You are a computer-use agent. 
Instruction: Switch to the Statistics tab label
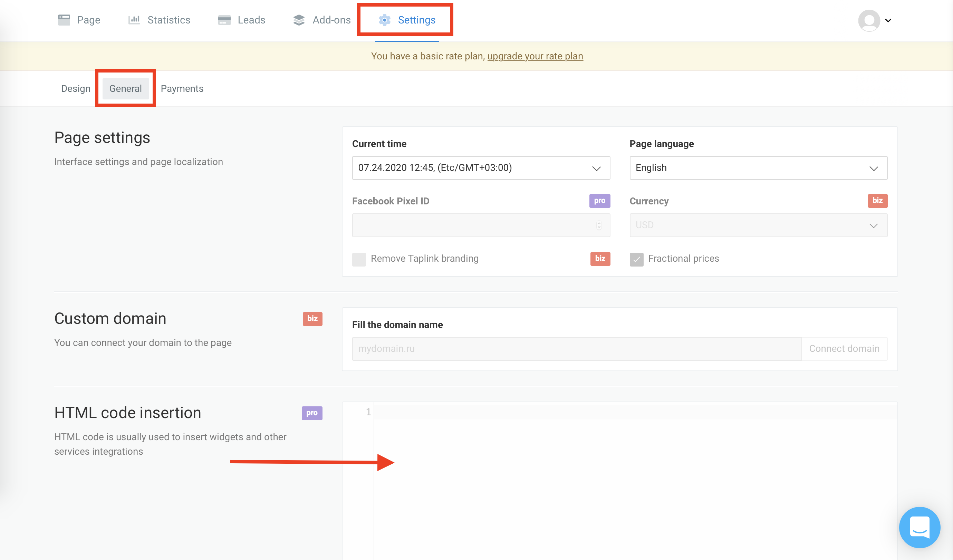(x=169, y=20)
